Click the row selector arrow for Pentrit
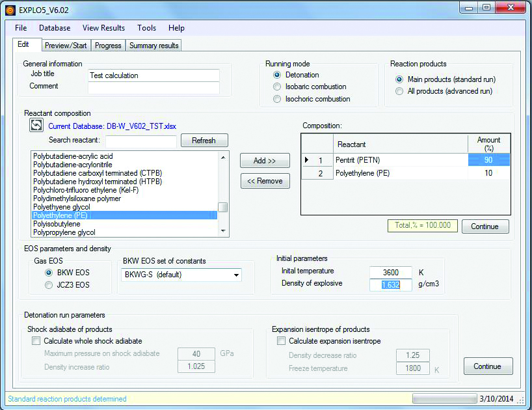The width and height of the screenshot is (532, 410). tap(307, 160)
